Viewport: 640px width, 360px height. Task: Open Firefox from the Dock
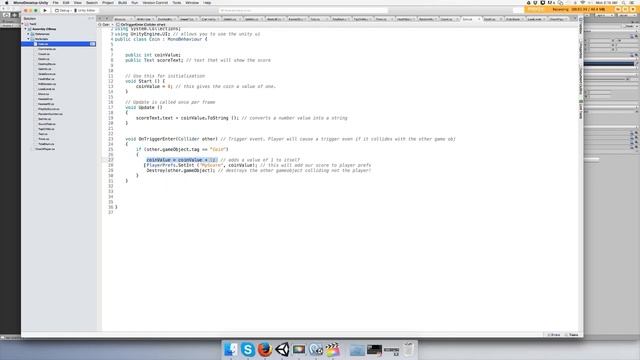(265, 349)
